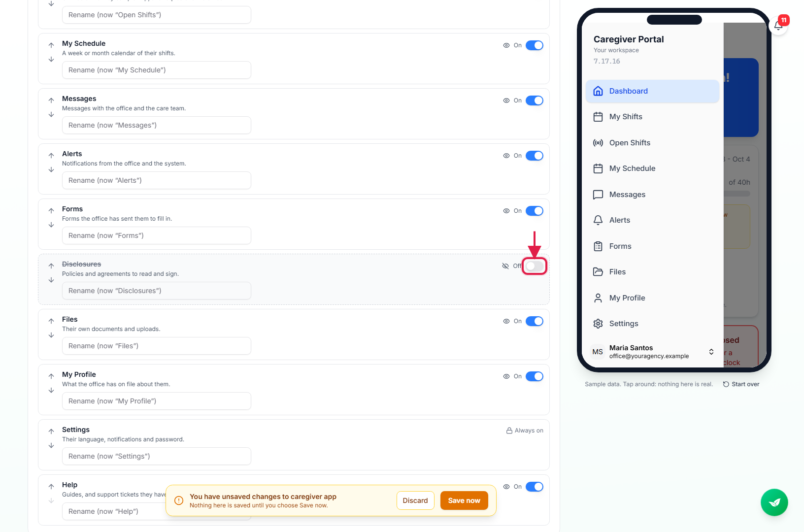Move Help section up
Viewport: 804px width, 532px height.
[x=51, y=487]
